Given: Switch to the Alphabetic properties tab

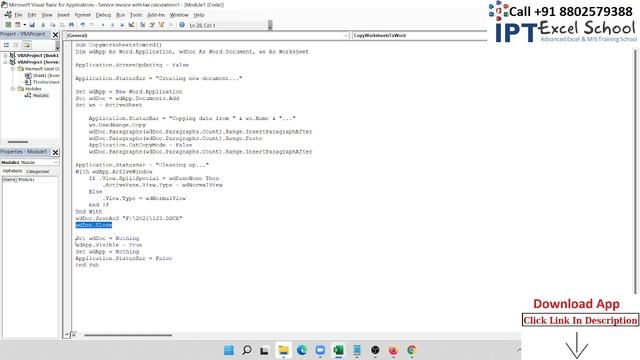Looking at the screenshot, I should tap(12, 171).
